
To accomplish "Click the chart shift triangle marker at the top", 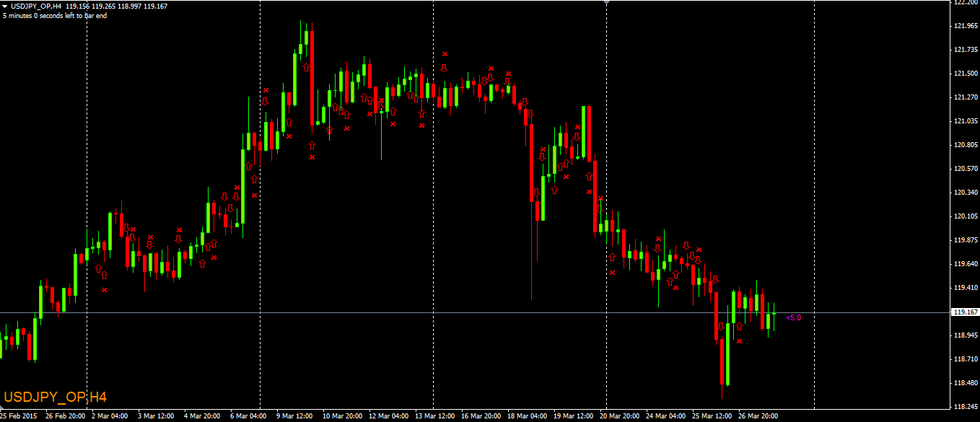I will pos(606,3).
